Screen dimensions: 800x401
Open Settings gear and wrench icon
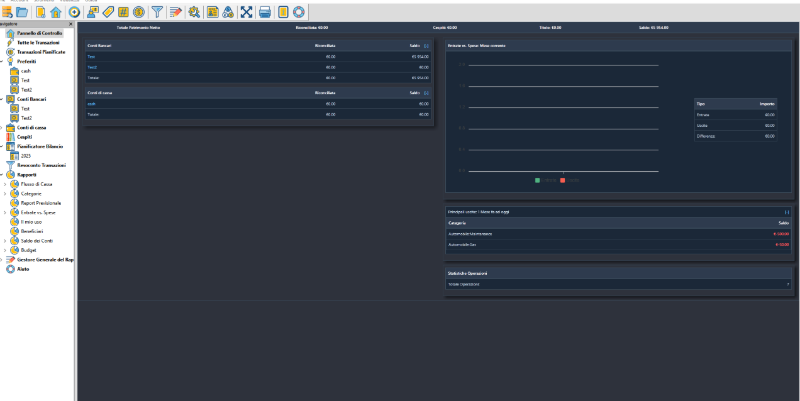[194, 12]
